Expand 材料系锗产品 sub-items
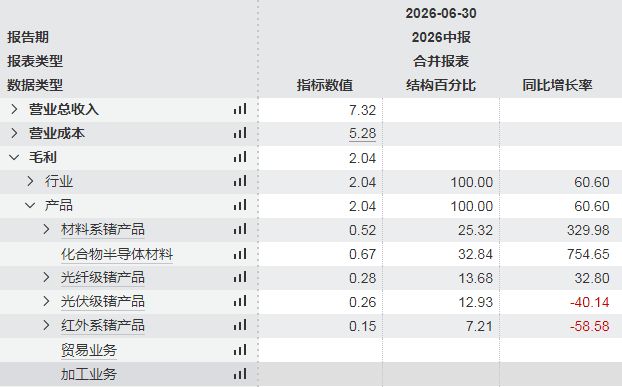 coord(46,230)
